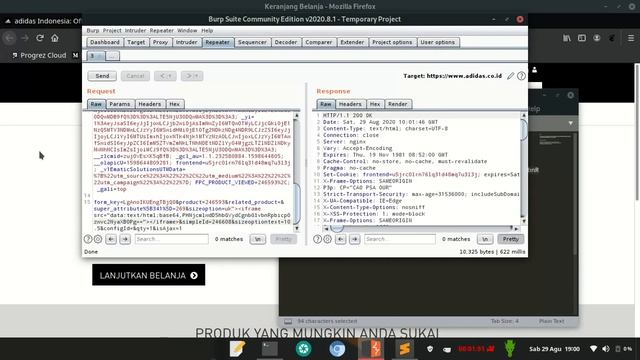Reload the page in Firefox
The image size is (640, 360).
(40, 38)
